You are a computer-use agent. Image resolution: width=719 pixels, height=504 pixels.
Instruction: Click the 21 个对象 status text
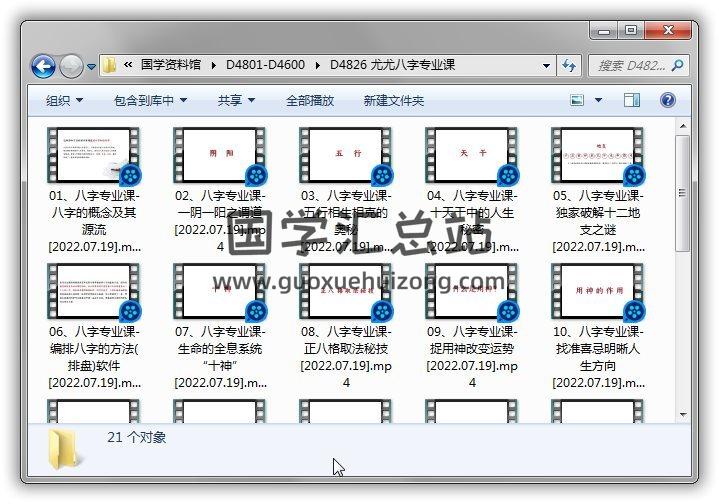tap(137, 437)
